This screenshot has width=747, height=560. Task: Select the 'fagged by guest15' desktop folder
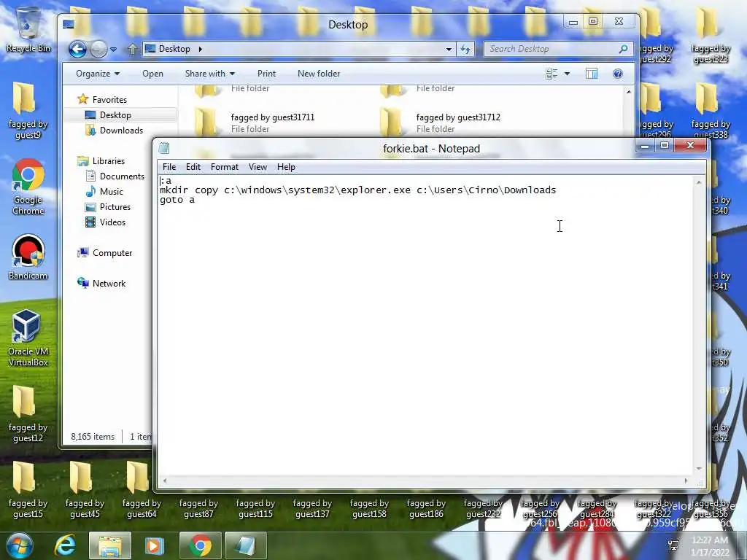coord(28,490)
